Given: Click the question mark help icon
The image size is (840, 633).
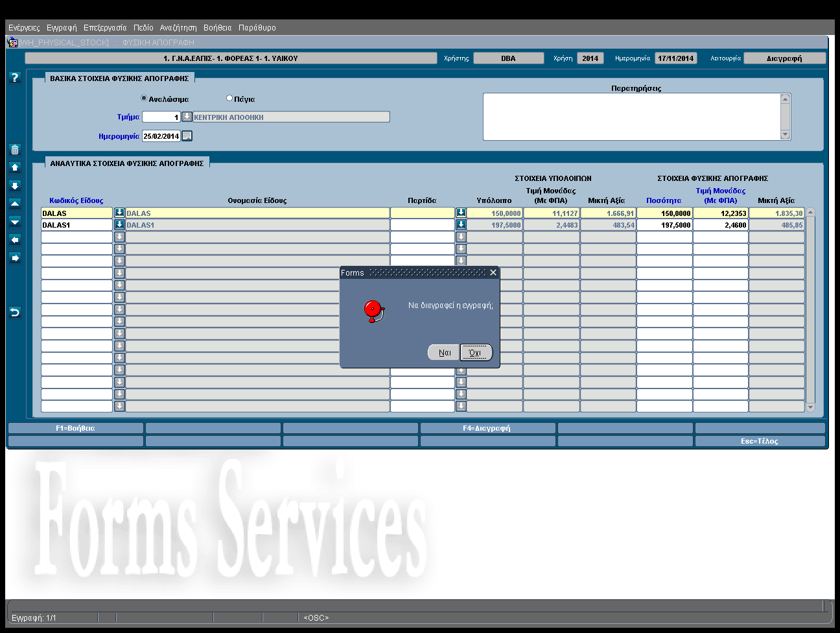Looking at the screenshot, I should point(15,78).
